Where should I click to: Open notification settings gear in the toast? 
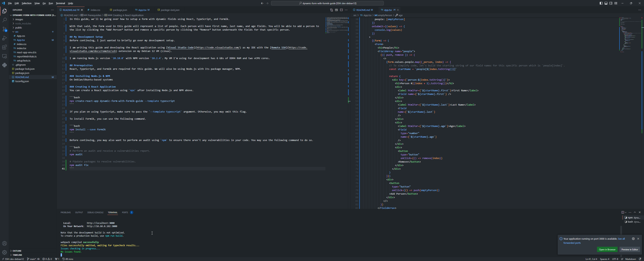point(633,239)
